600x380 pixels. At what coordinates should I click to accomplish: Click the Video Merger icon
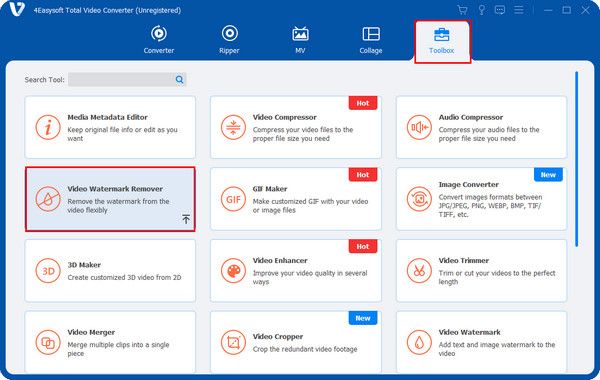tap(48, 342)
